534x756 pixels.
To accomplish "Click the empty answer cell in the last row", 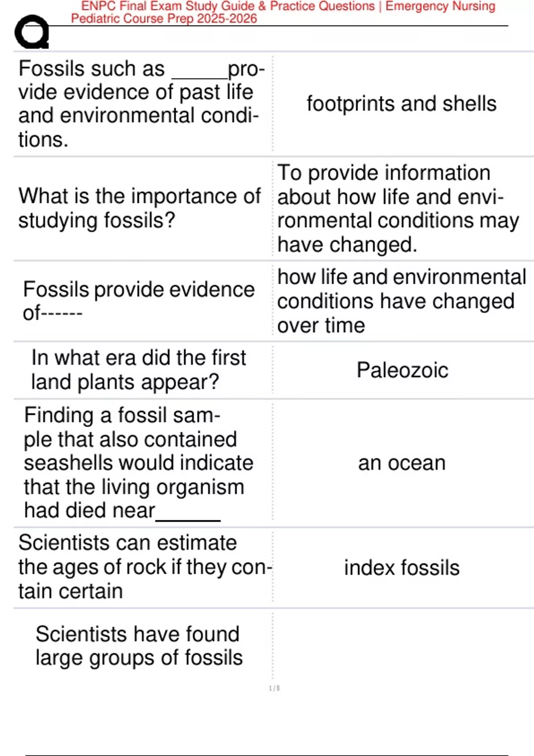I will (402, 646).
